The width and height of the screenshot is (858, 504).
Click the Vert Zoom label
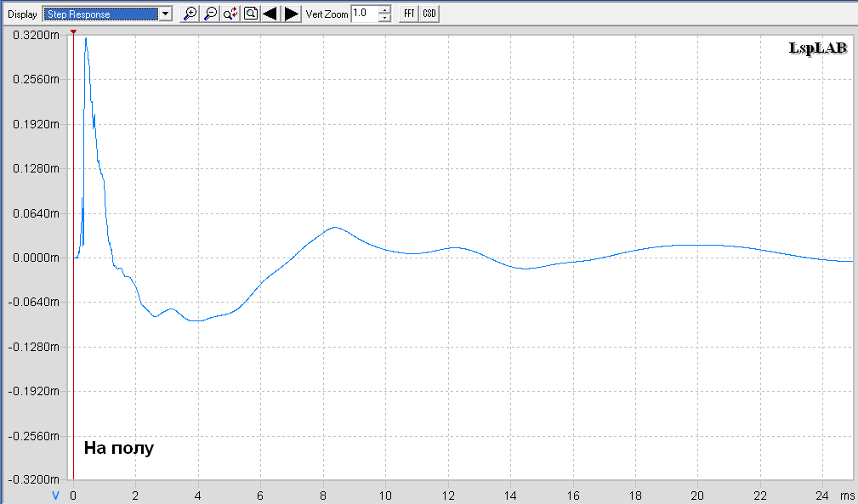point(327,14)
